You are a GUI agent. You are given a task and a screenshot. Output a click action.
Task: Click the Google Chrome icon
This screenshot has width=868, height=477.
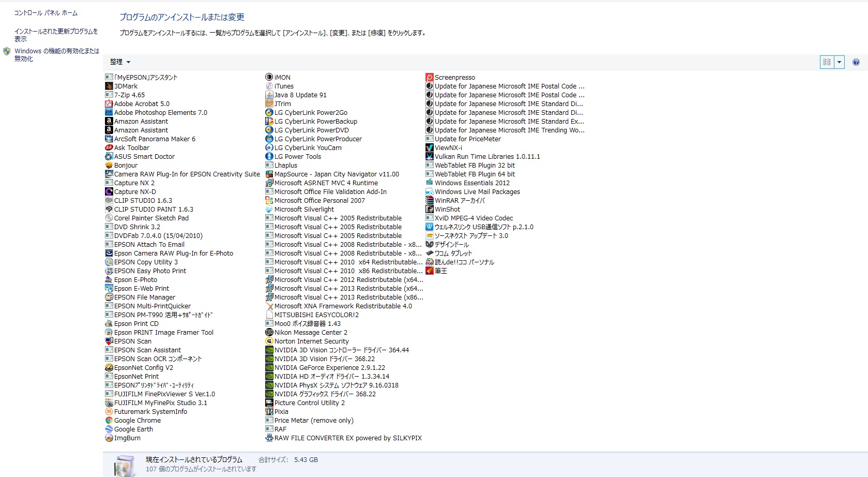pos(109,421)
